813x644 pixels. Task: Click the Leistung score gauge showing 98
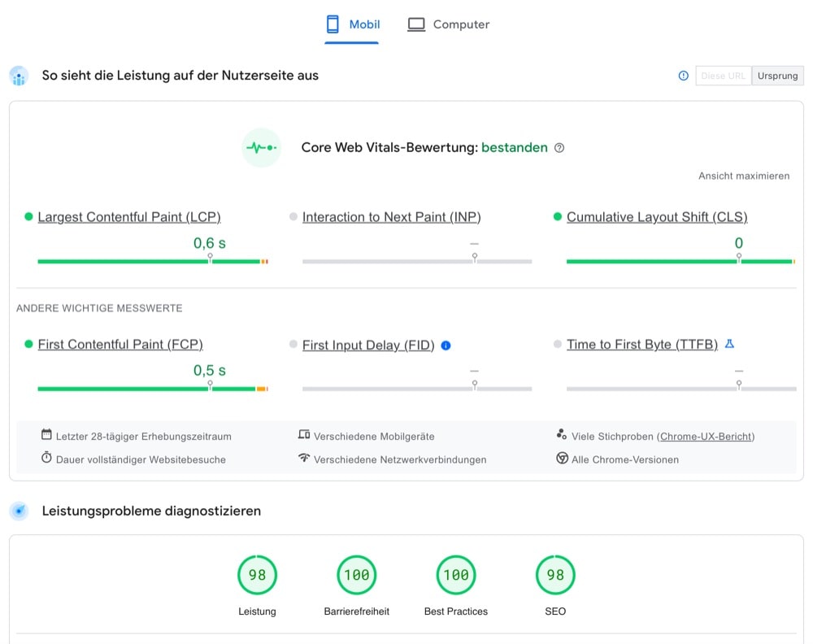(x=257, y=575)
